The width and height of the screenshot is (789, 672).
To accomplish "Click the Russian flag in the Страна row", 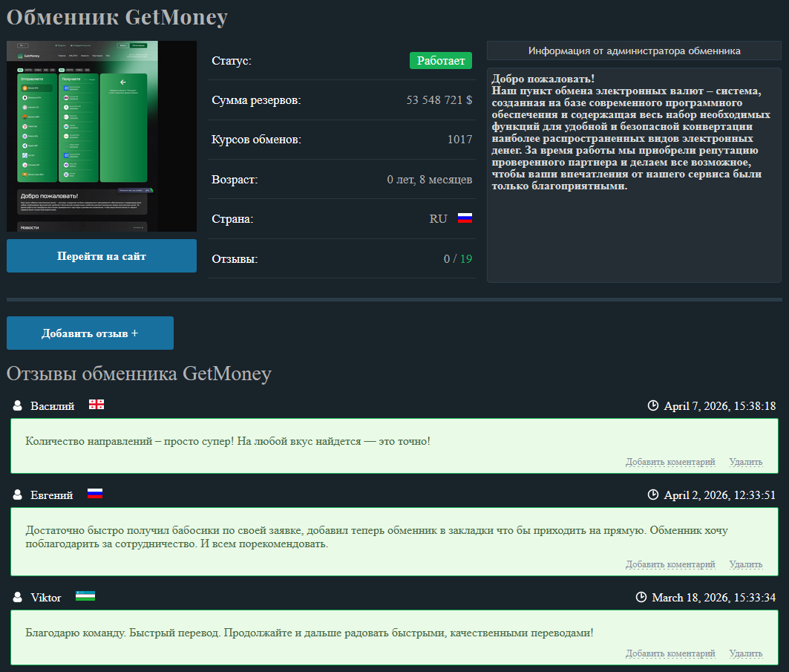I will 465,218.
